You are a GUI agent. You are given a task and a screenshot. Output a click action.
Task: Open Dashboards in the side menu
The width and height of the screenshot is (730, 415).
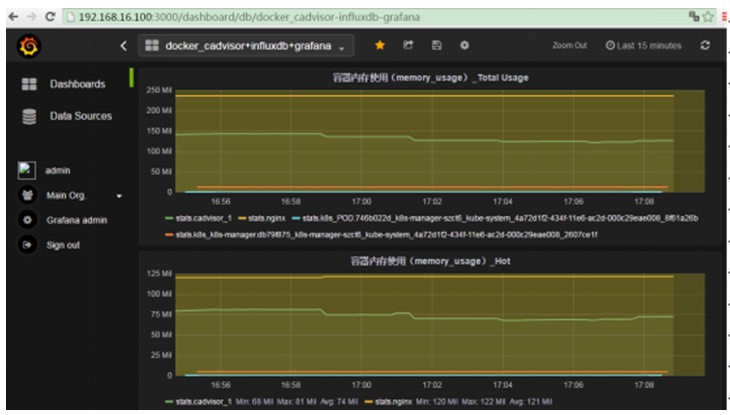[x=77, y=84]
